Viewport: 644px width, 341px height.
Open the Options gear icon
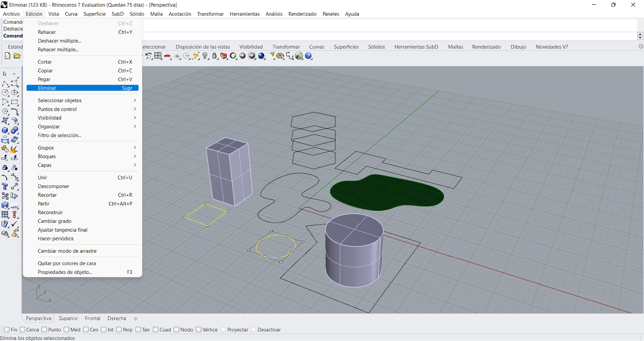(x=280, y=56)
